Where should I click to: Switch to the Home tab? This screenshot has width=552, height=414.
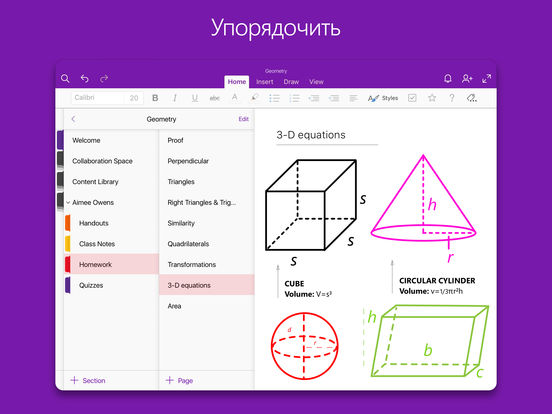click(237, 82)
